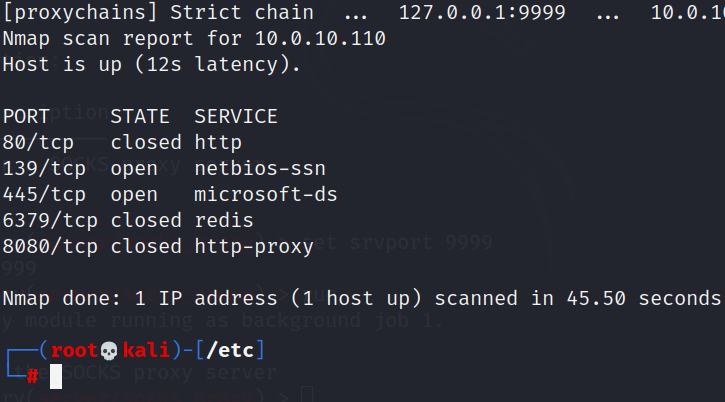Viewport: 725px width, 402px height.
Task: Click the http-proxy service name
Action: tap(254, 246)
